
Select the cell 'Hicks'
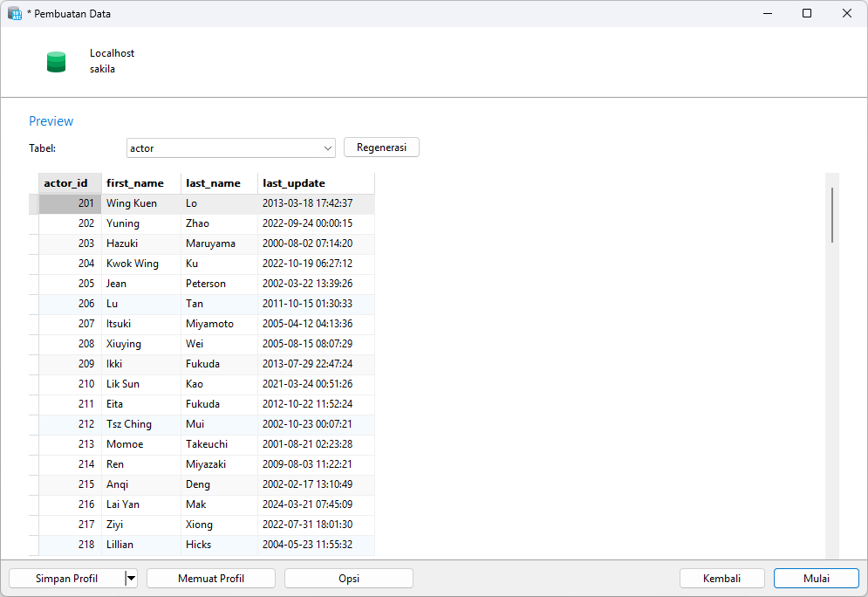[219, 545]
